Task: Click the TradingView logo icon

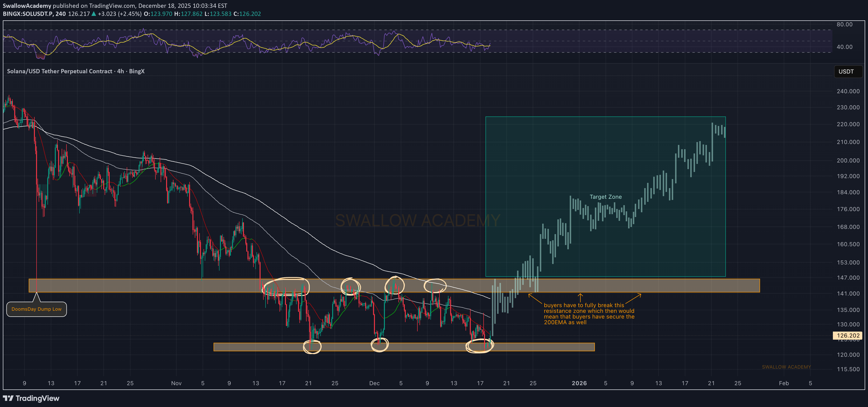Action: click(8, 398)
